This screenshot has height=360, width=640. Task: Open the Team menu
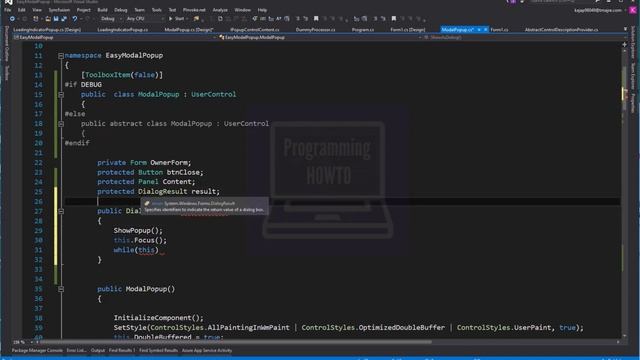point(140,10)
